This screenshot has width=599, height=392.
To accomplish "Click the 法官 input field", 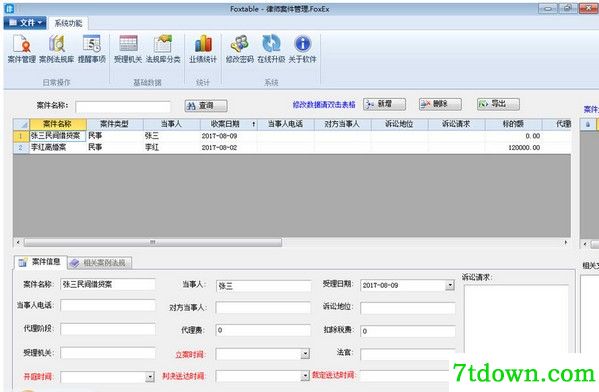I will click(408, 354).
